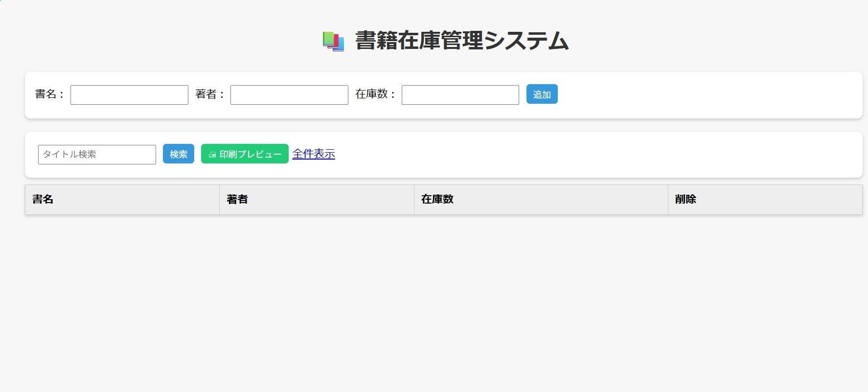
Task: Click the stacked books icon beside the title
Action: pos(333,41)
